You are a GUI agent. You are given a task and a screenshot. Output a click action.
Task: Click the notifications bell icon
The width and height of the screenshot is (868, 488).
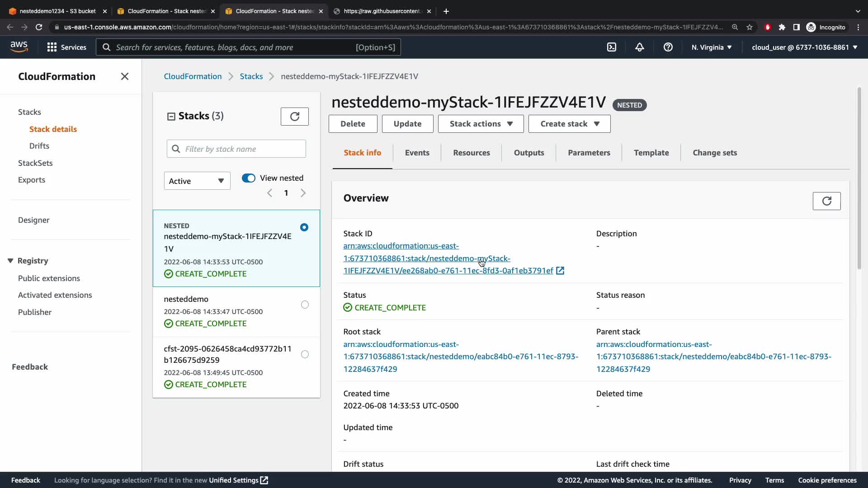639,47
